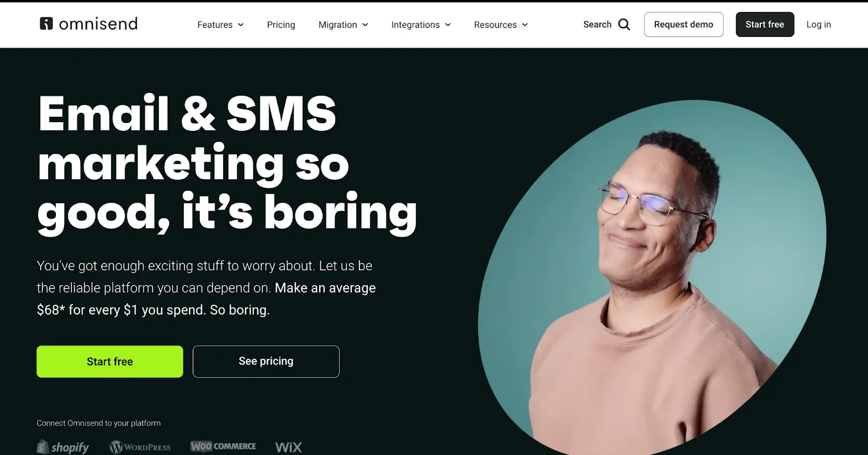Viewport: 868px width, 455px height.
Task: Click the Search text in header
Action: point(597,24)
